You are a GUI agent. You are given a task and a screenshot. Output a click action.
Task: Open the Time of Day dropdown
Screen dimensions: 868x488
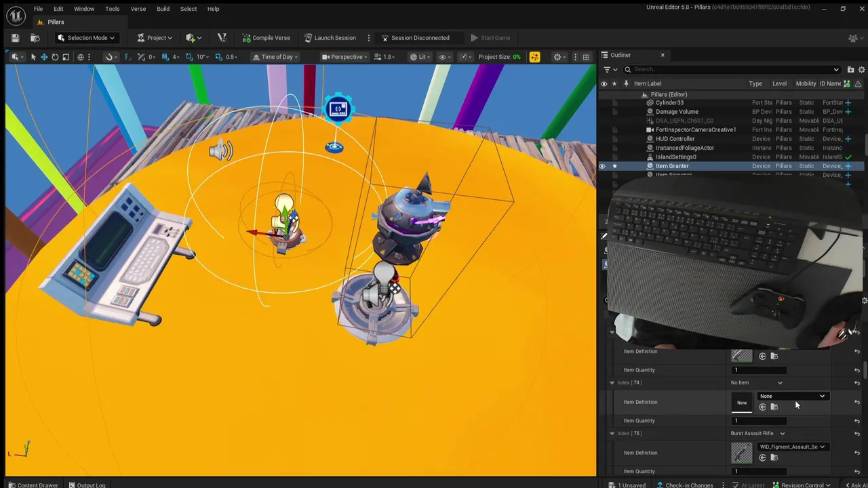[276, 57]
